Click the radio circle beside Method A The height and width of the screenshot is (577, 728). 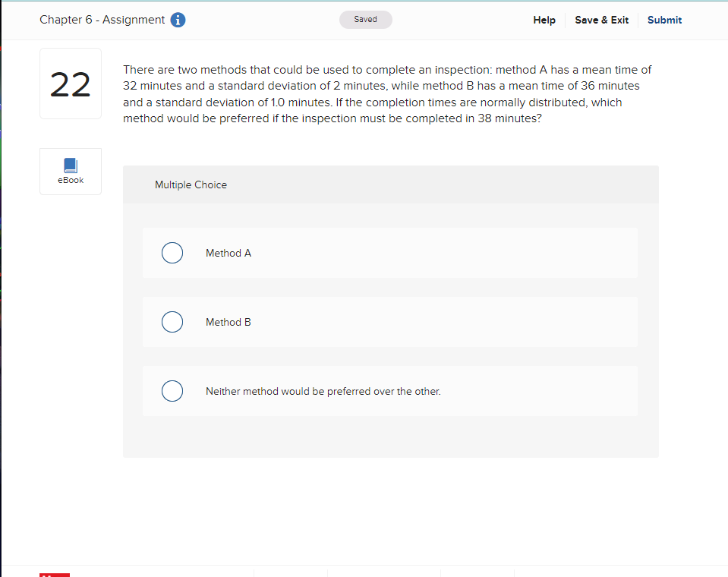[x=172, y=252]
